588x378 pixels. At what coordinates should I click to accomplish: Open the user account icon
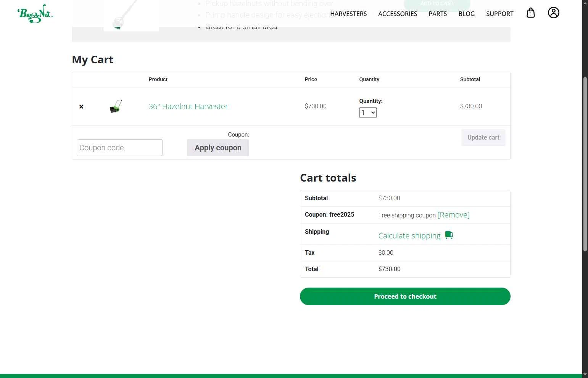pyautogui.click(x=553, y=13)
